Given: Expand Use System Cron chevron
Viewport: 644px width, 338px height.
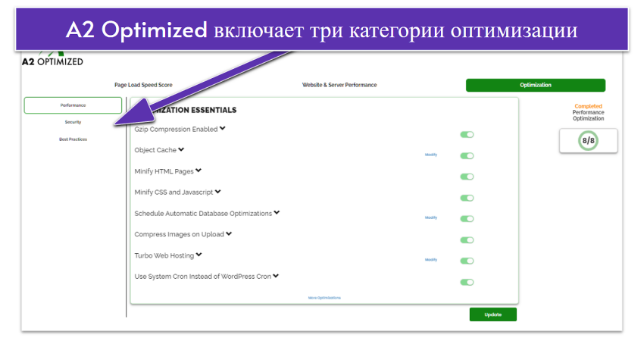Looking at the screenshot, I should coord(276,276).
